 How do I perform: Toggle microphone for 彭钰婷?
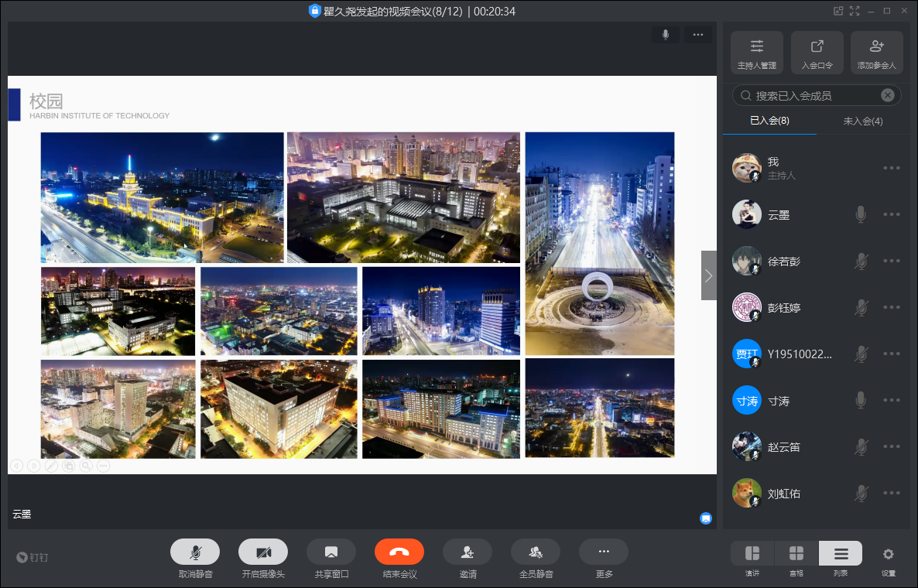click(861, 307)
